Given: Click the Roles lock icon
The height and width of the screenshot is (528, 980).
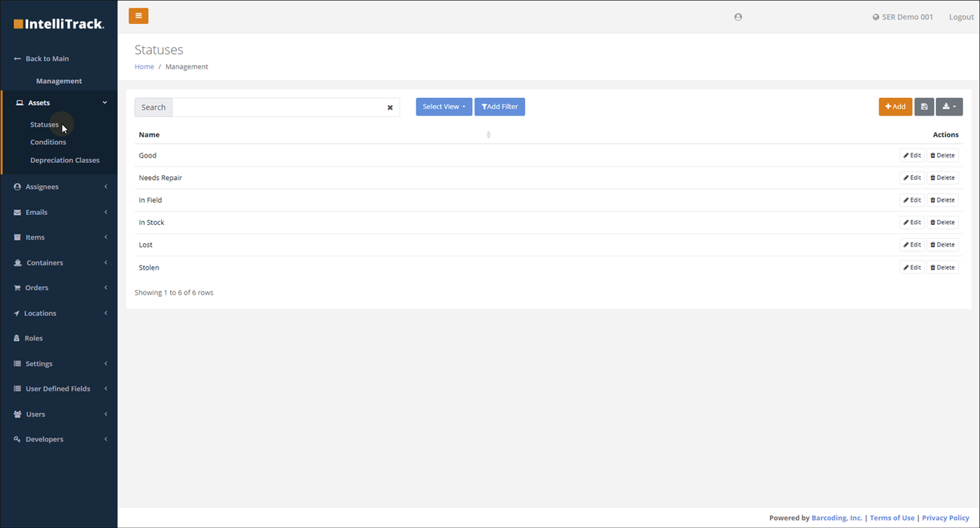Looking at the screenshot, I should point(17,338).
